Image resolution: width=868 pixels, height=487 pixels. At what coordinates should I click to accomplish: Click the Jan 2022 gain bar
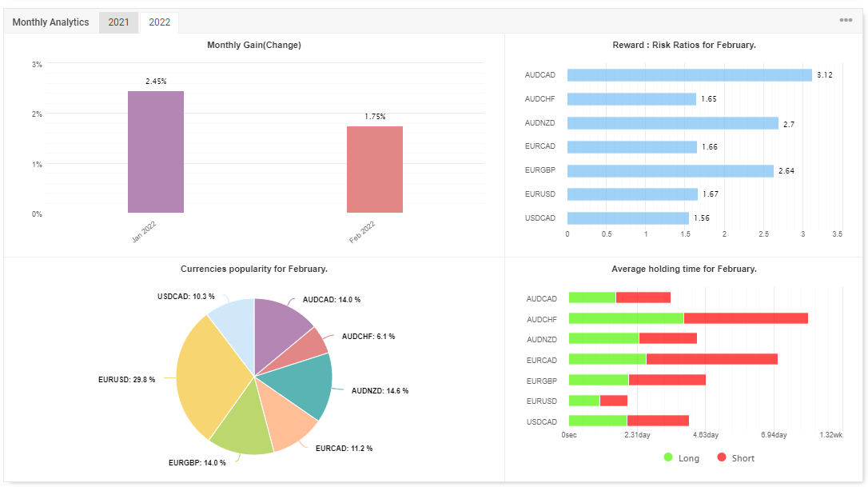156,152
